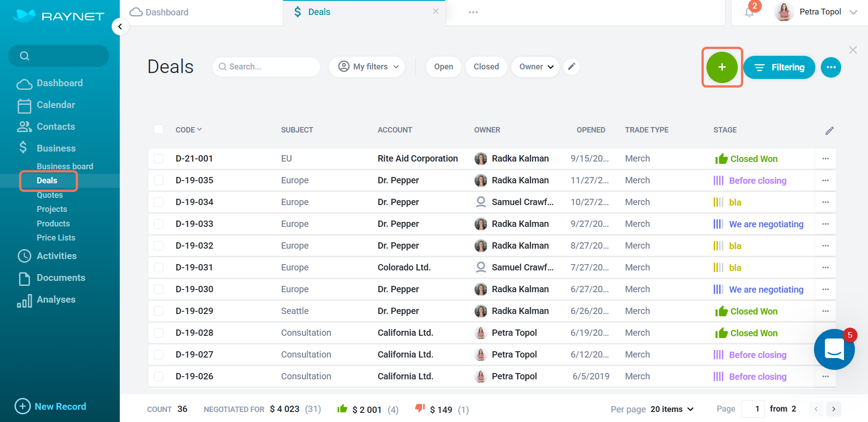Select the checkbox for deal D-19-035
This screenshot has height=422, width=868.
point(158,180)
